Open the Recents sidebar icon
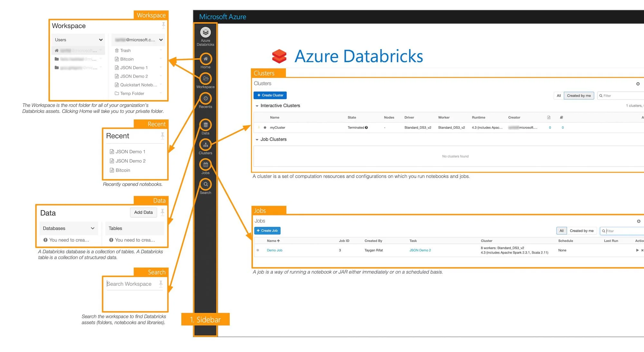644x352 pixels. pyautogui.click(x=205, y=99)
